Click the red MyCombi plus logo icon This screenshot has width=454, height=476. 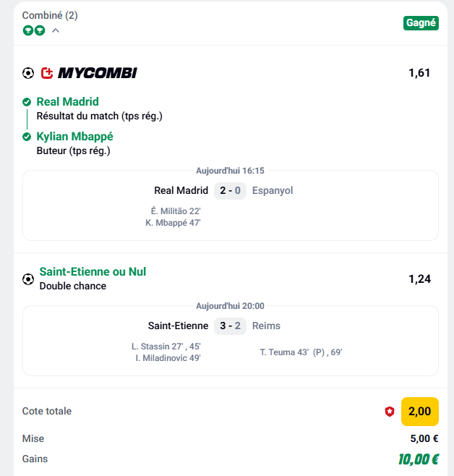click(47, 73)
